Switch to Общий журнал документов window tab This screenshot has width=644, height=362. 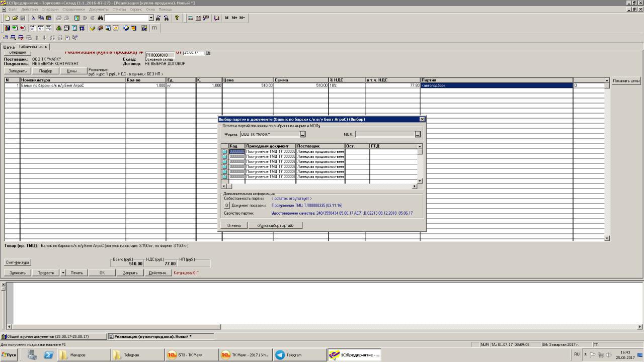53,336
